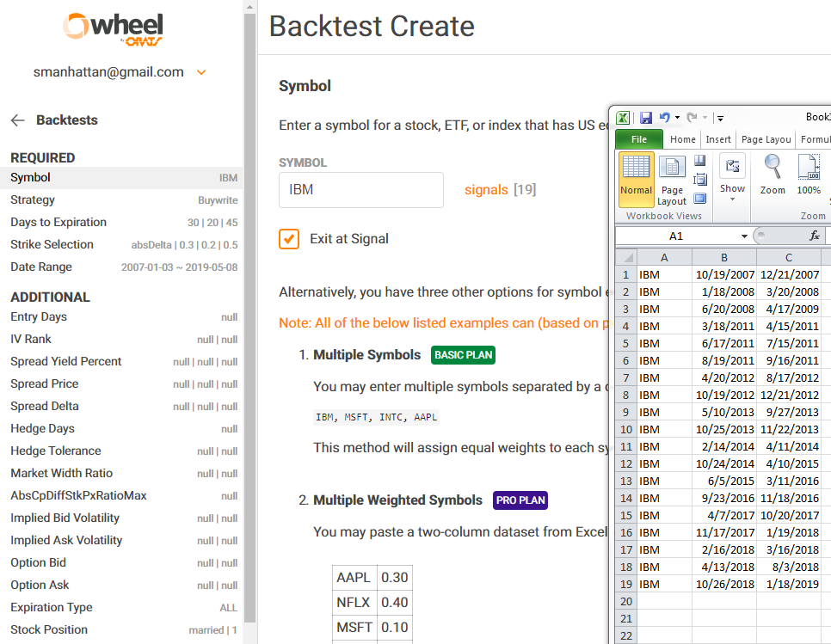Click the Save icon on Excel's Quick Access Toolbar

tap(647, 117)
